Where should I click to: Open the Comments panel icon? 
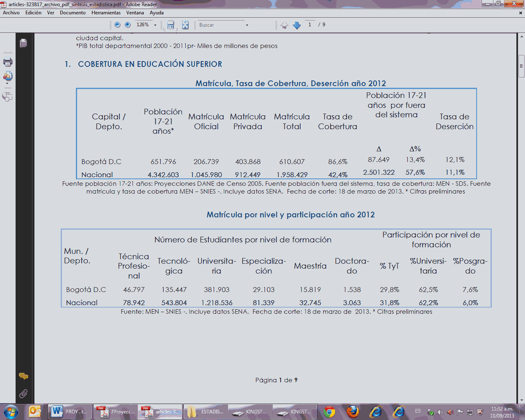click(x=23, y=376)
